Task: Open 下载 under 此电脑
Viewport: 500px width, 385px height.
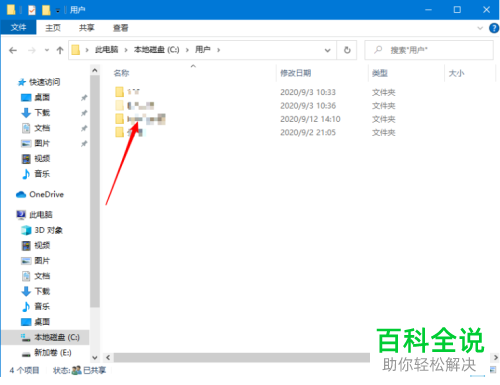Action: tap(42, 291)
